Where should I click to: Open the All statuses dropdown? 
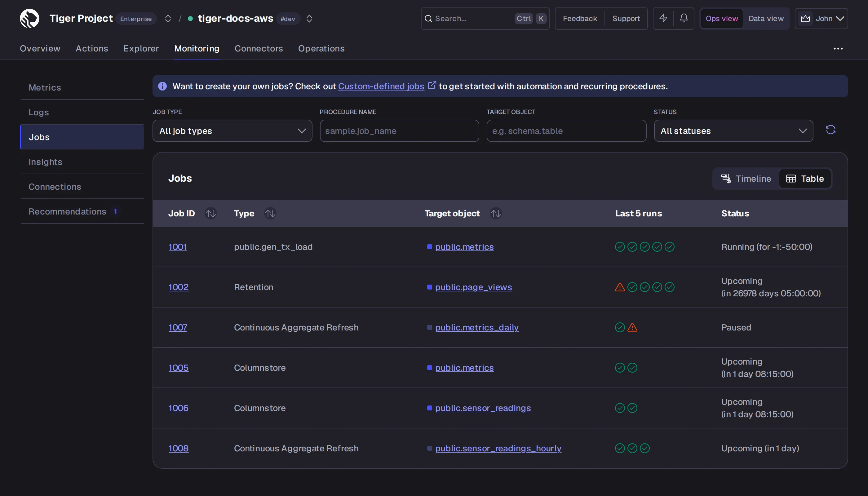pos(733,131)
